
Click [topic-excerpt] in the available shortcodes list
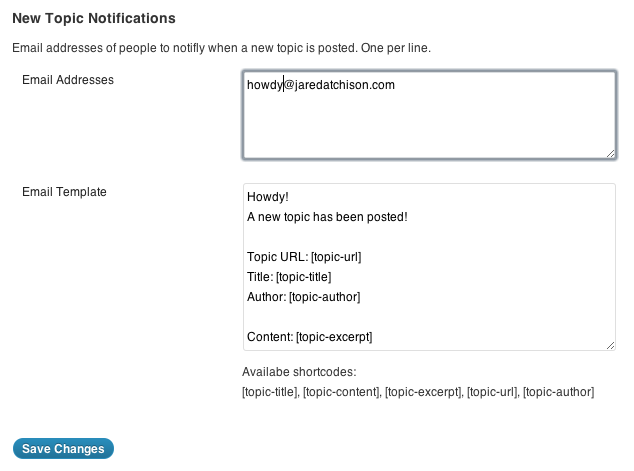422,392
